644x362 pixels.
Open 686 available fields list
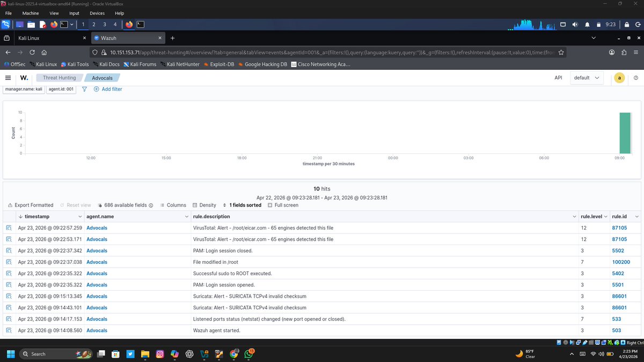[126, 205]
